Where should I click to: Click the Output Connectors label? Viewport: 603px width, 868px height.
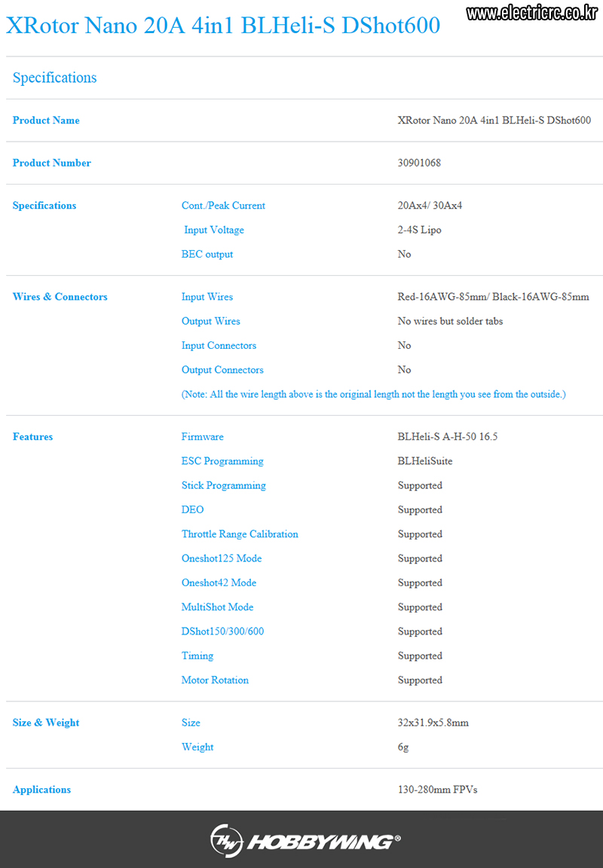[x=222, y=370]
